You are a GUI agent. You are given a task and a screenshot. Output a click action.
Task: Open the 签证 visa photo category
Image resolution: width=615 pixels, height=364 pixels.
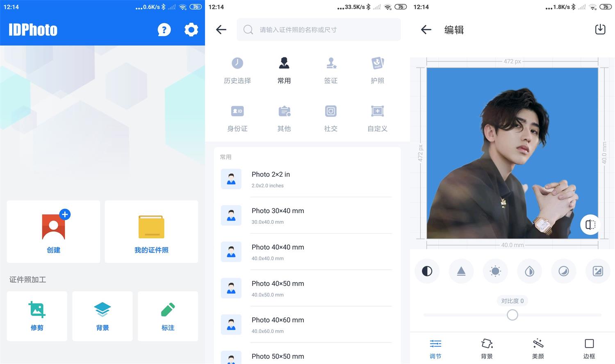(330, 70)
